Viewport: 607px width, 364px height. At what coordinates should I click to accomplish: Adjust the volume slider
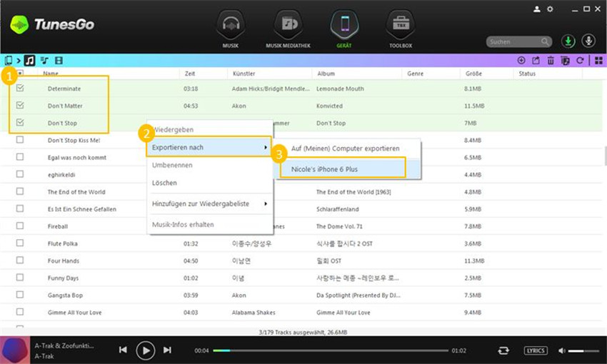pos(583,351)
